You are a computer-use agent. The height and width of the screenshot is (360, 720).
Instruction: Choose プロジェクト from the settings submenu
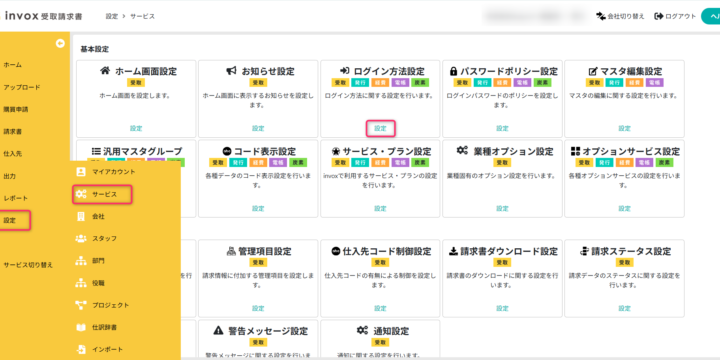click(x=110, y=305)
